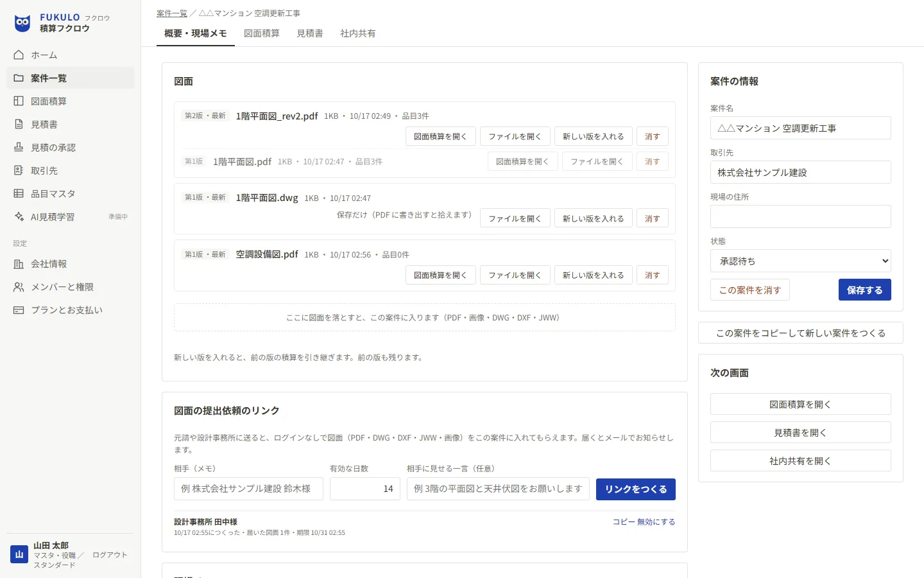Switch to the 社内共有 tab
Viewport: 924px width, 578px height.
click(x=358, y=33)
